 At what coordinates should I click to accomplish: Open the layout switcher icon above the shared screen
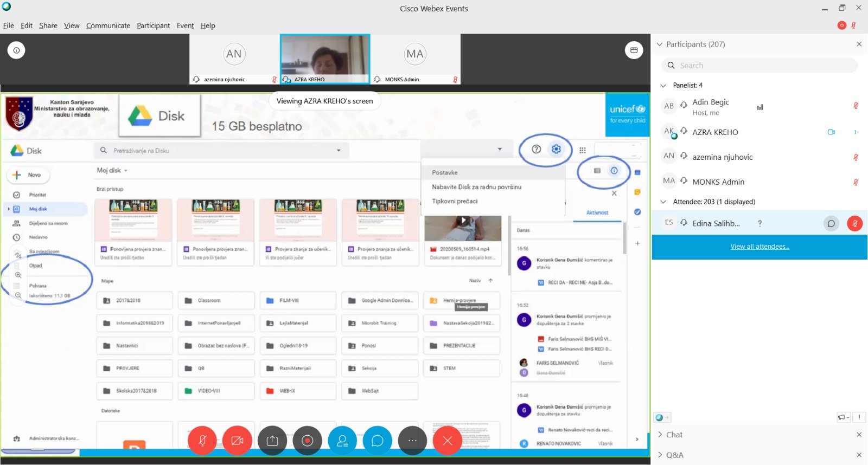point(634,50)
